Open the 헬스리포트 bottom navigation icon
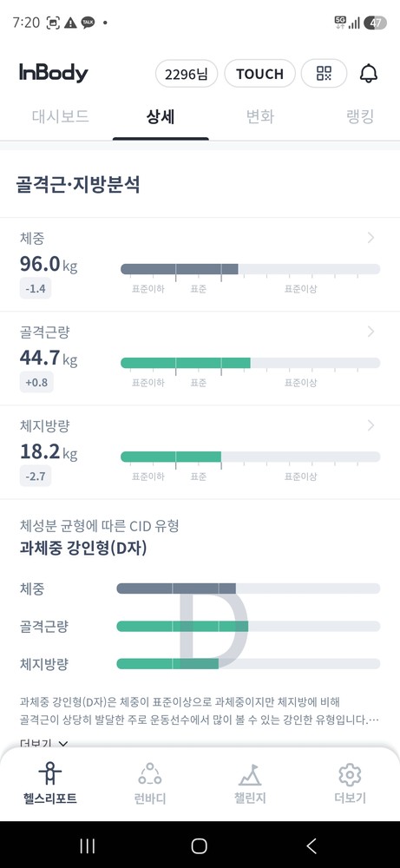This screenshot has height=868, width=400. pyautogui.click(x=50, y=773)
